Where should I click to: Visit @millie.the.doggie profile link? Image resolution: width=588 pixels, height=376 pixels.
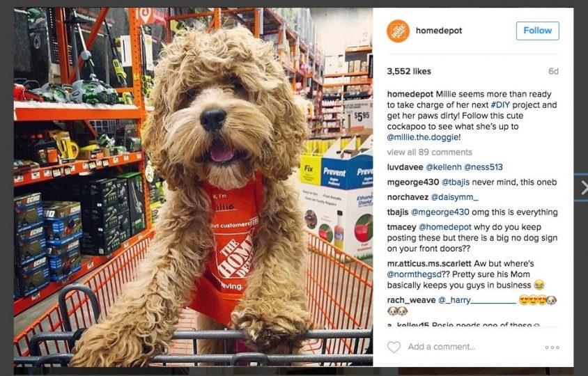(x=424, y=138)
